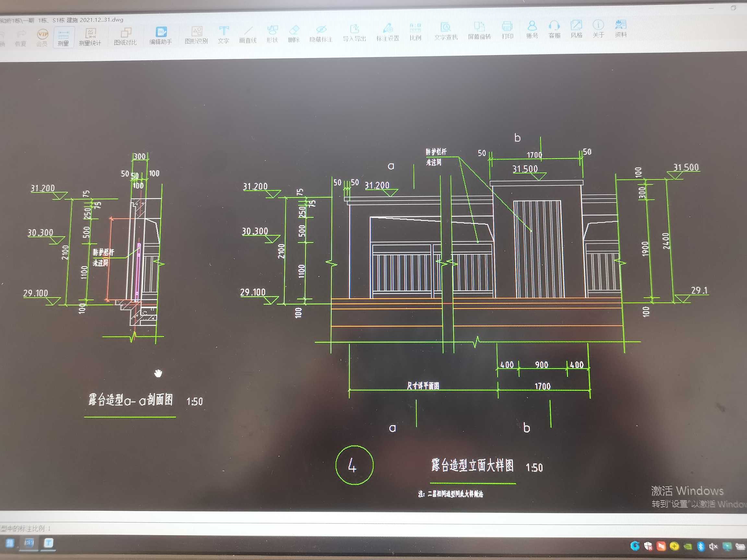Click the circled detail number 4
This screenshot has height=560, width=747.
354,465
